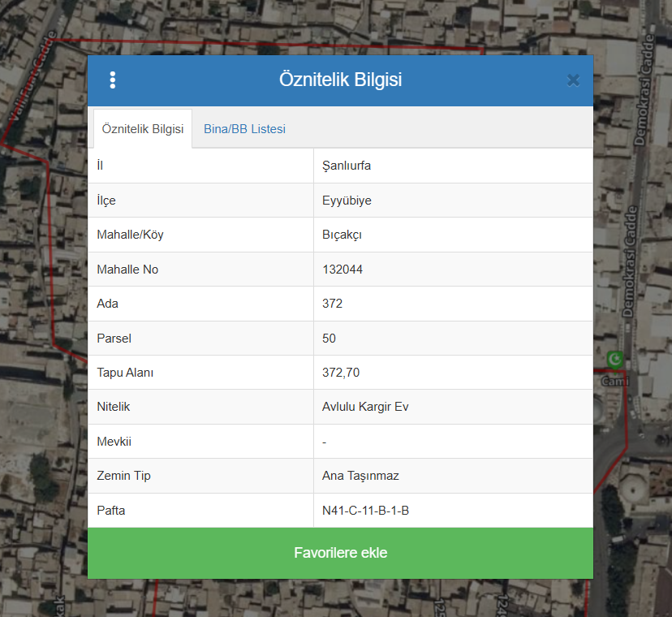Click the Ada row value 372
The height and width of the screenshot is (617, 672).
333,304
